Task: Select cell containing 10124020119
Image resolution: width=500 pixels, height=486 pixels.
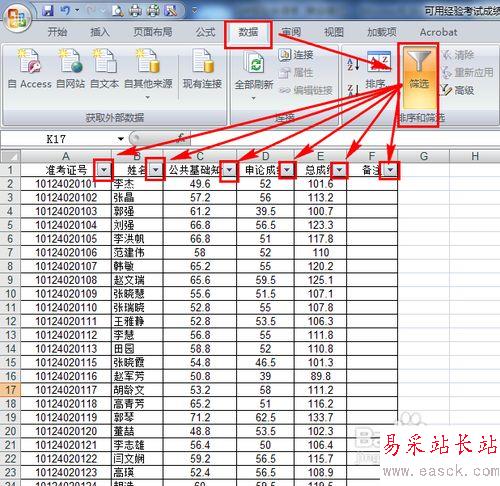Action: tap(66, 417)
